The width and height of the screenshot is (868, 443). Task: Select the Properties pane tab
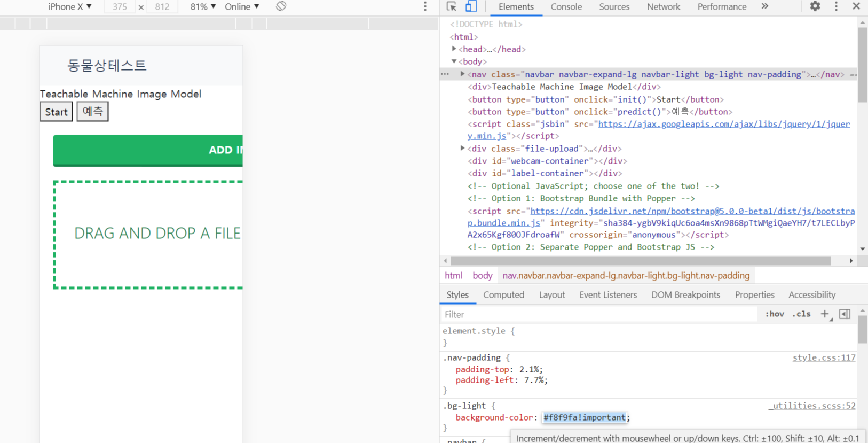click(x=754, y=295)
